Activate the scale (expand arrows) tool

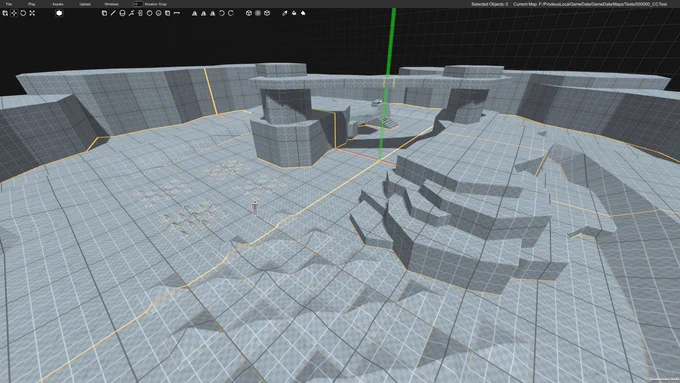pyautogui.click(x=32, y=13)
